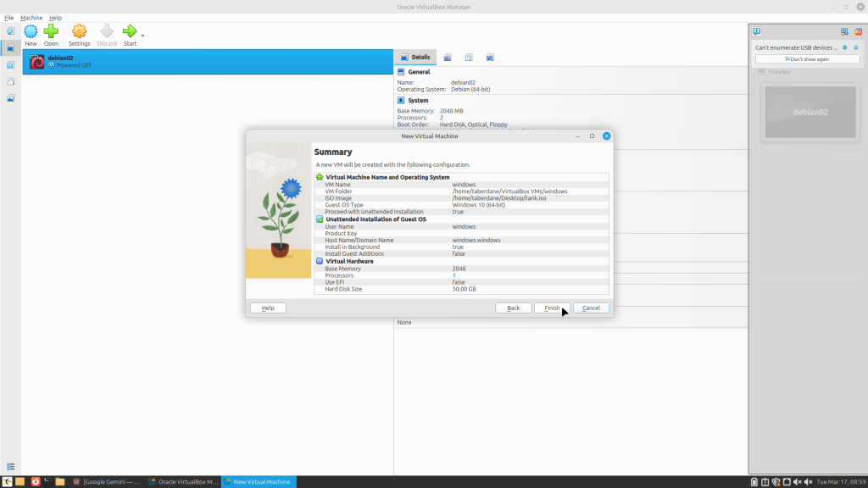Click the Help button in the wizard
Viewport: 868px width, 488px height.
(x=268, y=308)
